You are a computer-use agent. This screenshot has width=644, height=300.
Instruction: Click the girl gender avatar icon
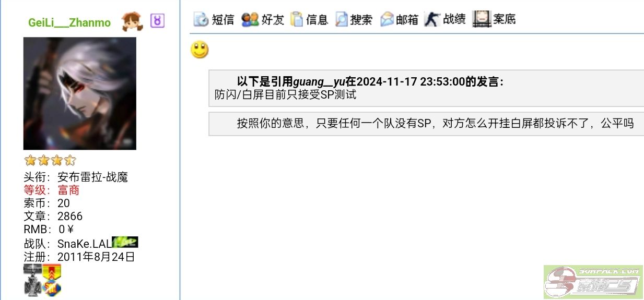[132, 21]
